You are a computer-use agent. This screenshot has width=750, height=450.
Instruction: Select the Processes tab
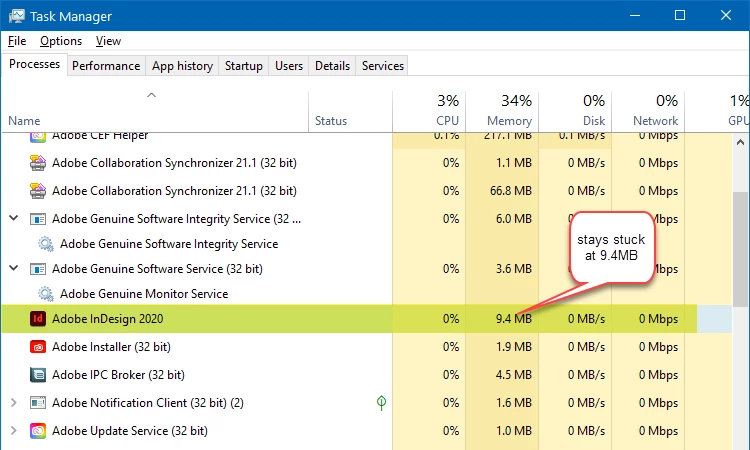click(34, 64)
